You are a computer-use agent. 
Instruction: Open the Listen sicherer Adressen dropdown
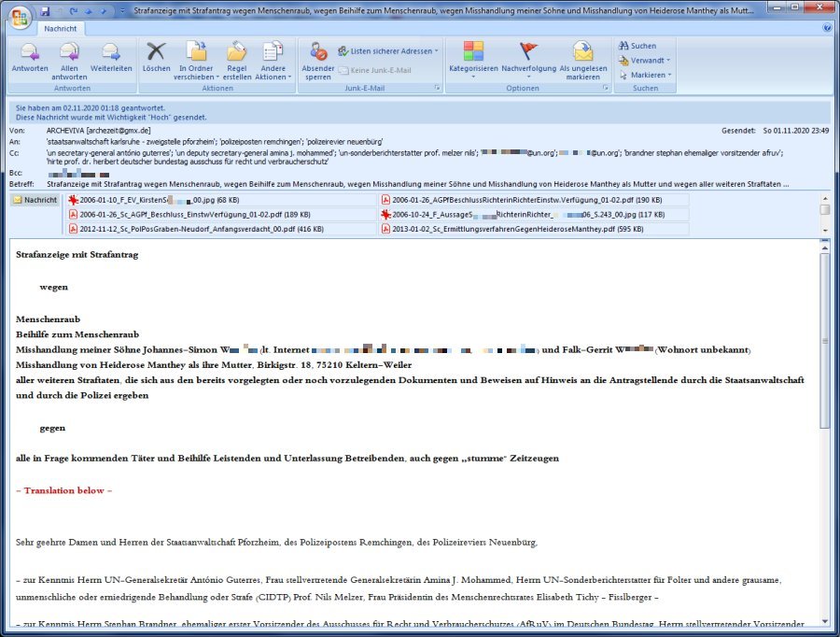tap(388, 51)
